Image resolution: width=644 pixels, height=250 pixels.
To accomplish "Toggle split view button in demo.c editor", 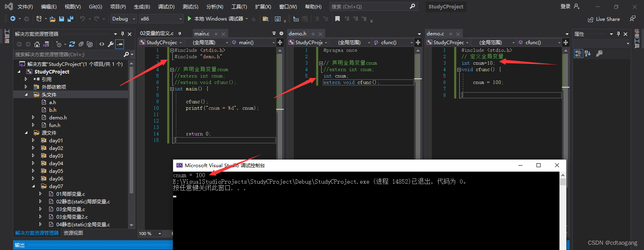I will (566, 42).
